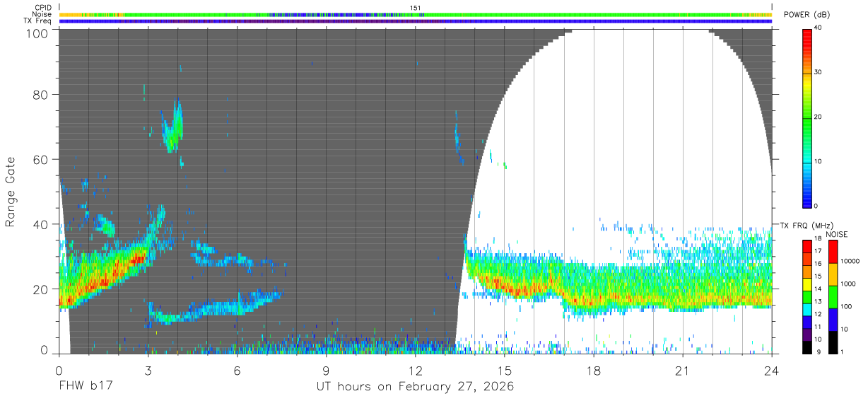Click the noise legend value 1000
868x401 pixels.
[849, 284]
